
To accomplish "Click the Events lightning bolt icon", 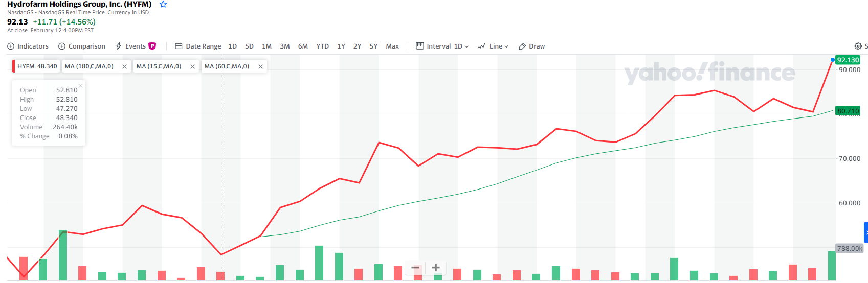I will click(119, 46).
